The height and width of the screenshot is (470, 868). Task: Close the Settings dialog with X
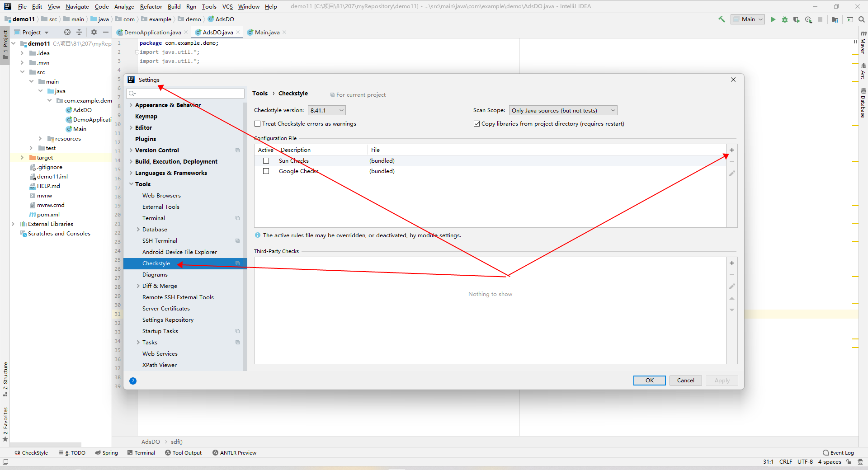[733, 80]
